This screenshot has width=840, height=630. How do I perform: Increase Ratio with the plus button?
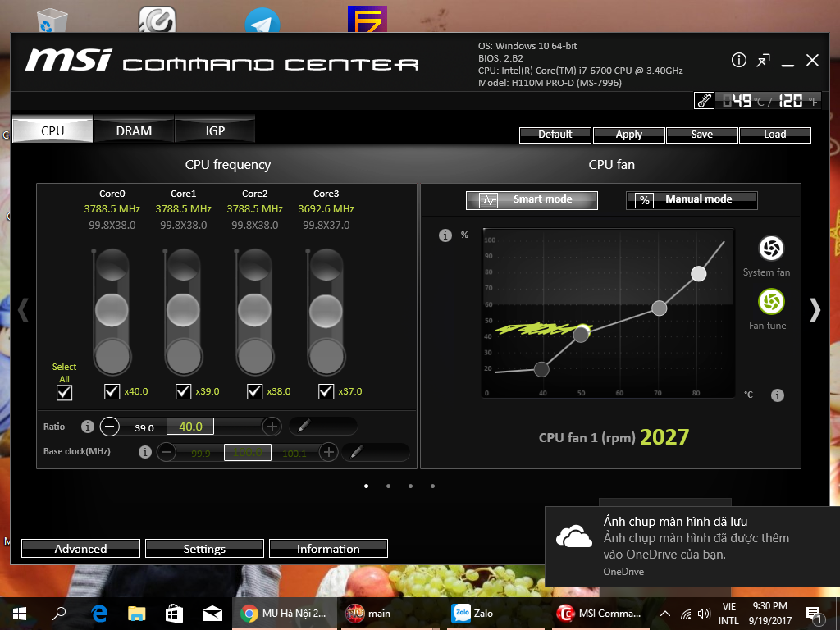[x=272, y=427]
